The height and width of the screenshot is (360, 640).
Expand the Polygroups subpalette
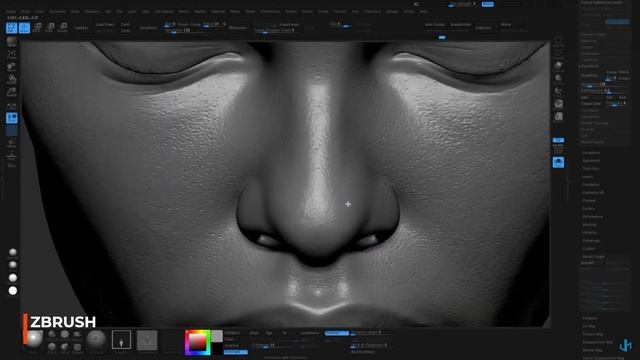click(591, 241)
